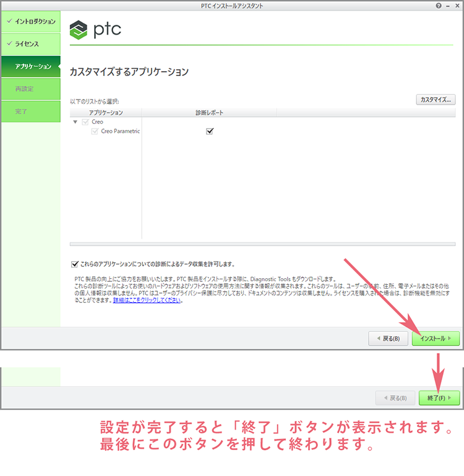Click the 戻る(B) button beside インストール
The image size is (464, 476).
(388, 339)
